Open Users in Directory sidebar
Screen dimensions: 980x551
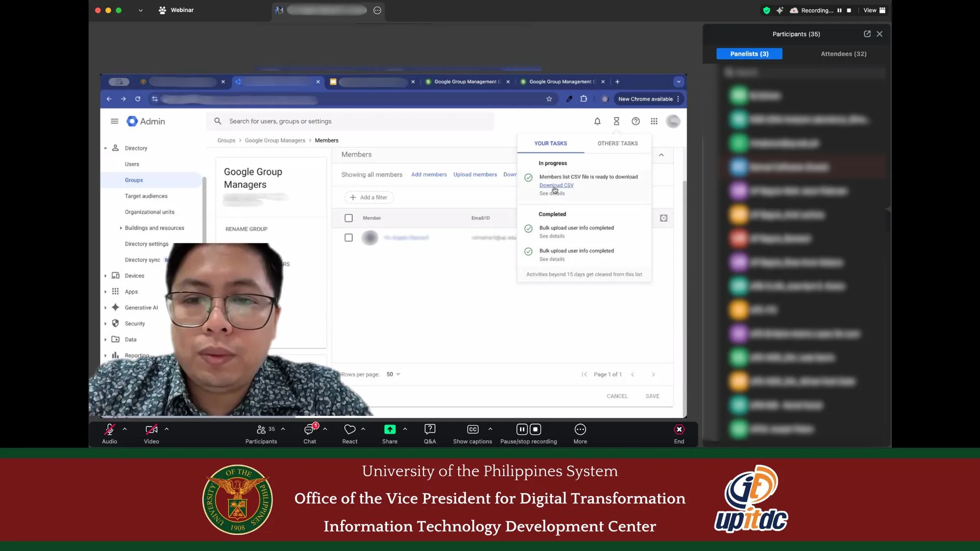click(x=132, y=164)
